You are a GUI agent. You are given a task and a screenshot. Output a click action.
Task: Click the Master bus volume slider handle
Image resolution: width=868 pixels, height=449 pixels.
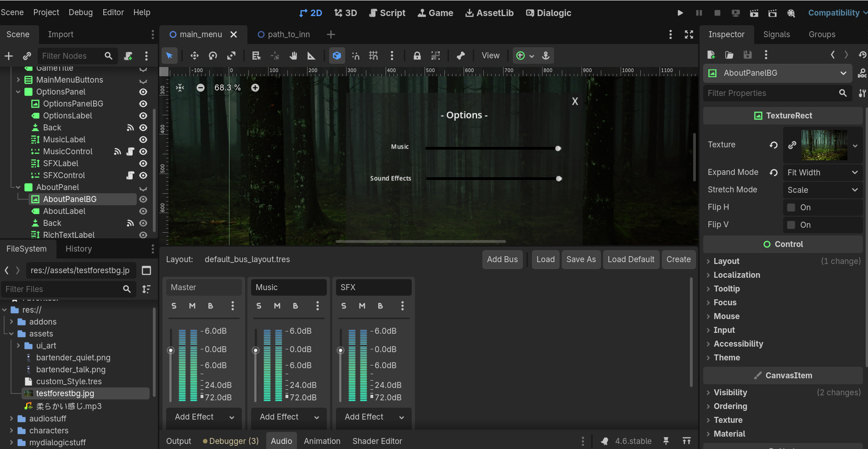171,350
